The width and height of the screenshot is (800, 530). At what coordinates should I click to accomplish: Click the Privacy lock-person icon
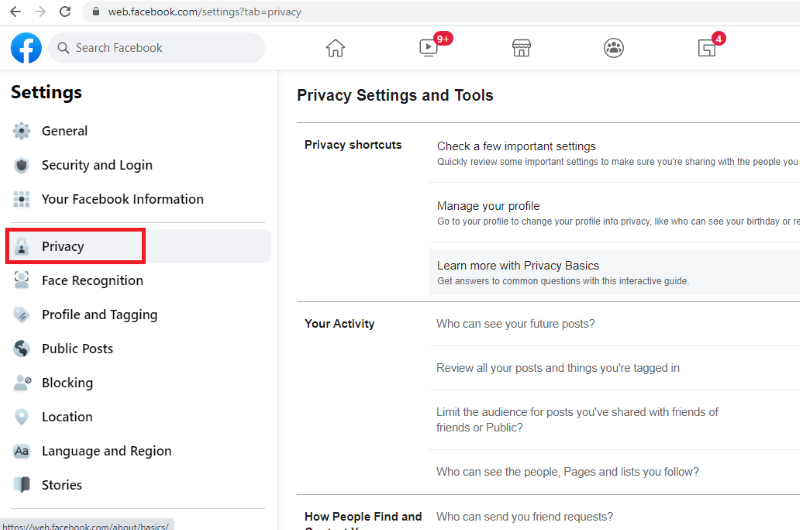[x=21, y=246]
